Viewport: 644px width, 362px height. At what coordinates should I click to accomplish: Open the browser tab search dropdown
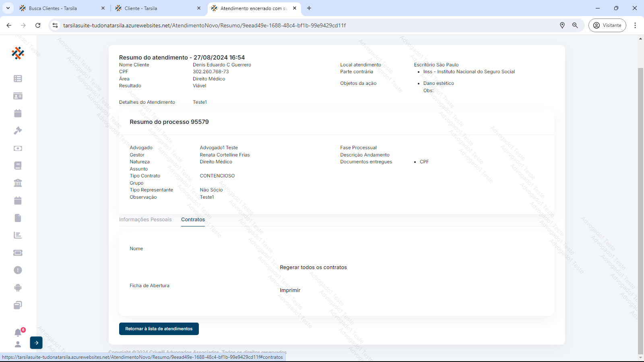click(x=8, y=8)
